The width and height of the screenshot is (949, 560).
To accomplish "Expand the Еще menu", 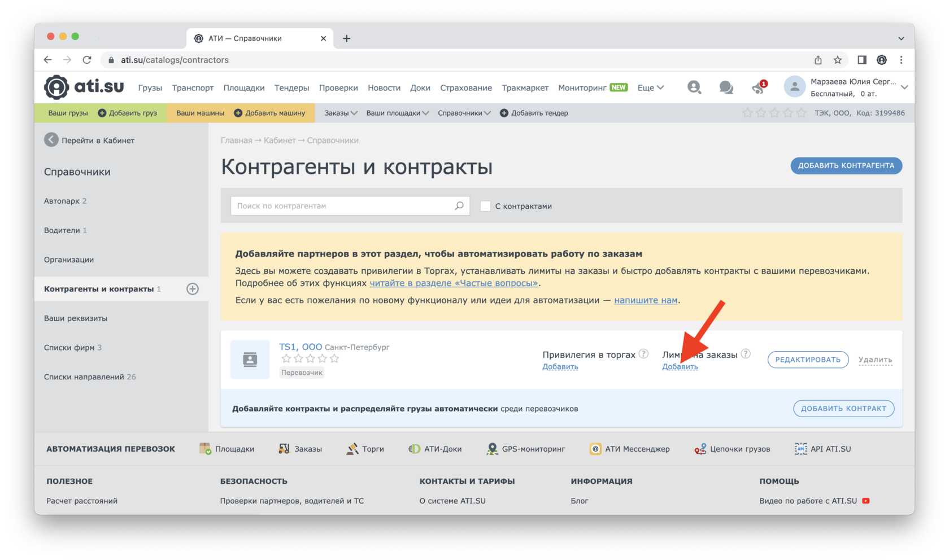I will [651, 88].
